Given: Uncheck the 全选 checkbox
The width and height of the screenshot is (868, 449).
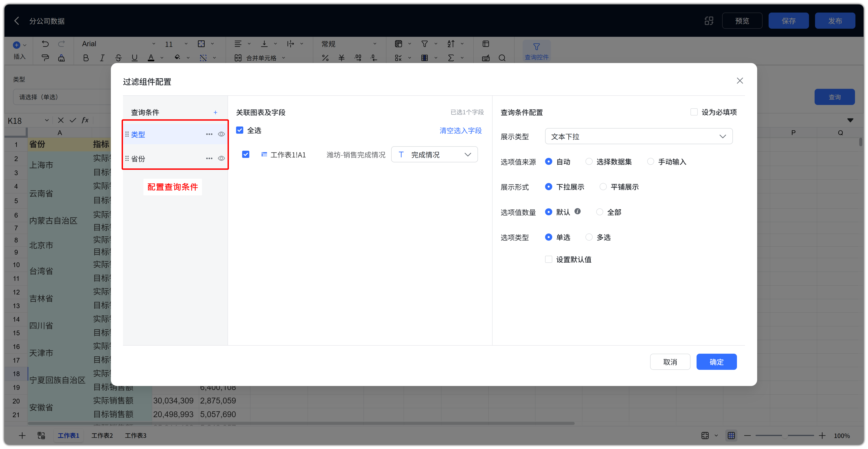Looking at the screenshot, I should 240,130.
